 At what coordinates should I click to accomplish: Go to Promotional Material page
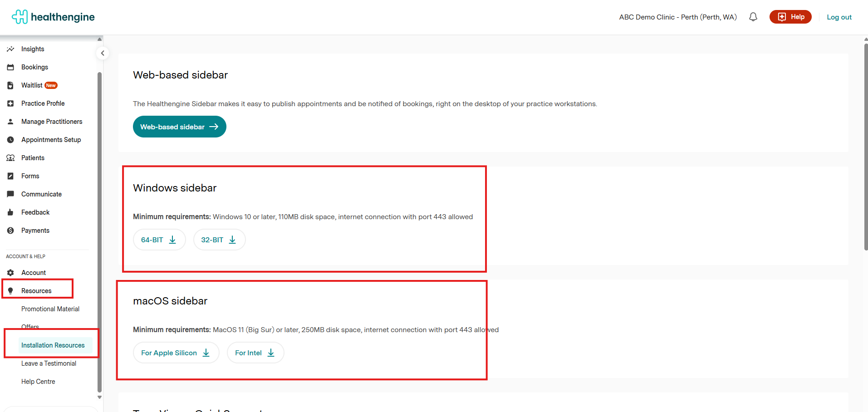tap(50, 309)
